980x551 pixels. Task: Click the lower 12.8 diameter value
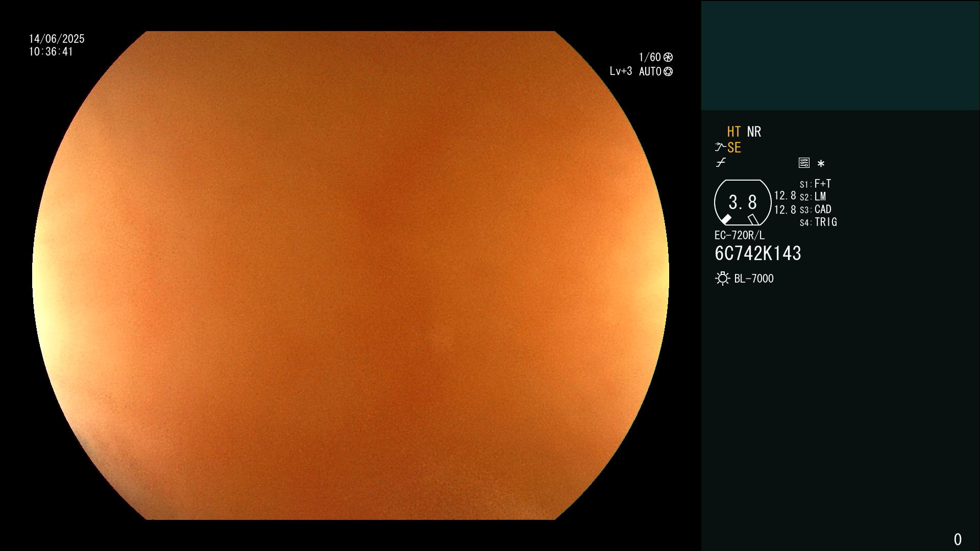(x=785, y=210)
